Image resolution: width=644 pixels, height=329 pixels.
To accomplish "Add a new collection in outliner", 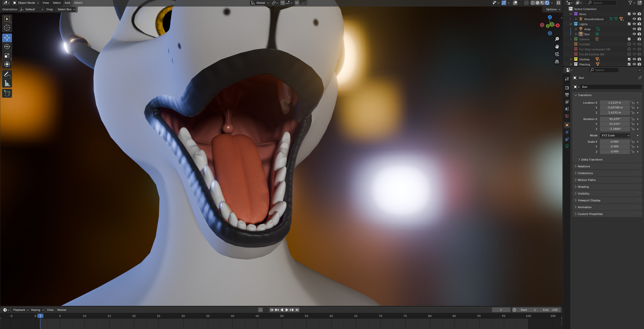I will click(x=639, y=3).
